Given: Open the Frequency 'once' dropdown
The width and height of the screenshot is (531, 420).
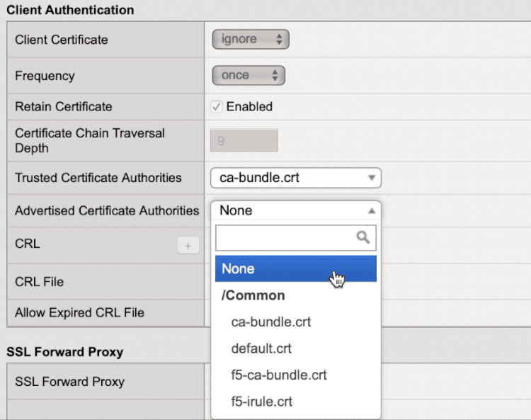Looking at the screenshot, I should click(248, 75).
